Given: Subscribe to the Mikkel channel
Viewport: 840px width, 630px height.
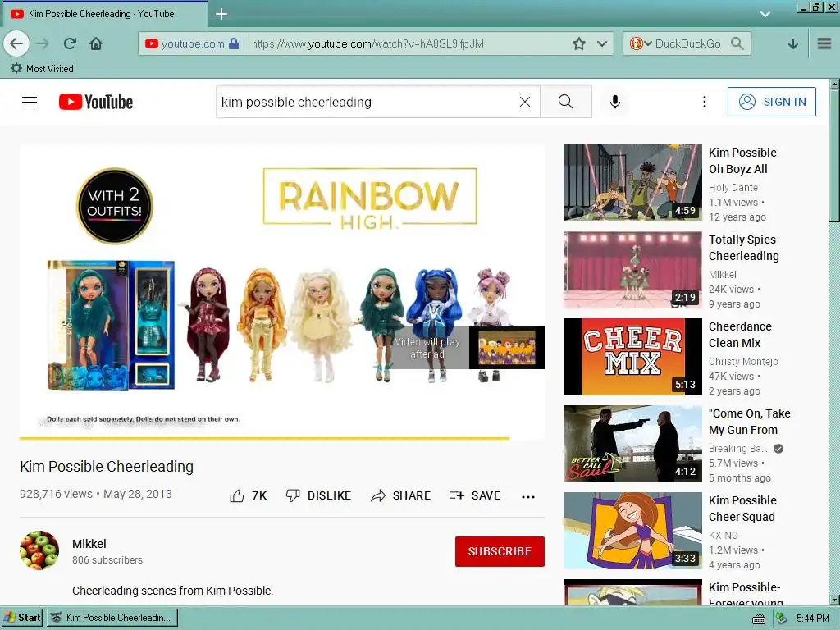Looking at the screenshot, I should [500, 551].
